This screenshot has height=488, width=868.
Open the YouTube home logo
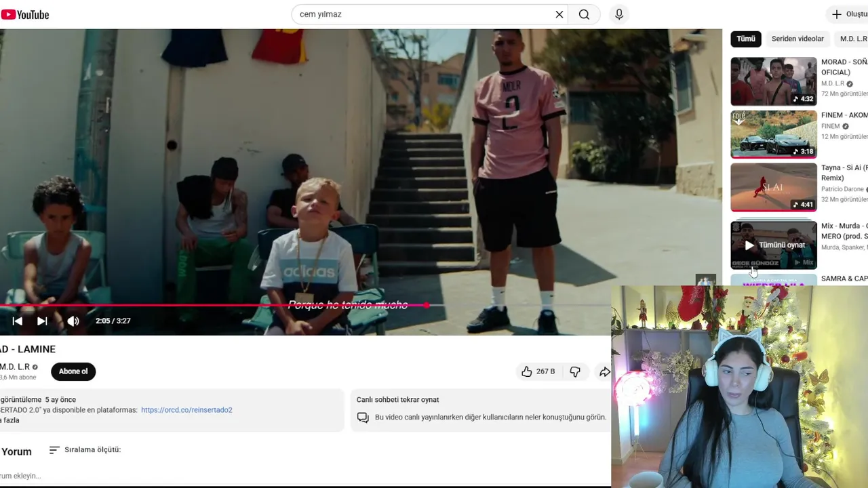(x=25, y=14)
